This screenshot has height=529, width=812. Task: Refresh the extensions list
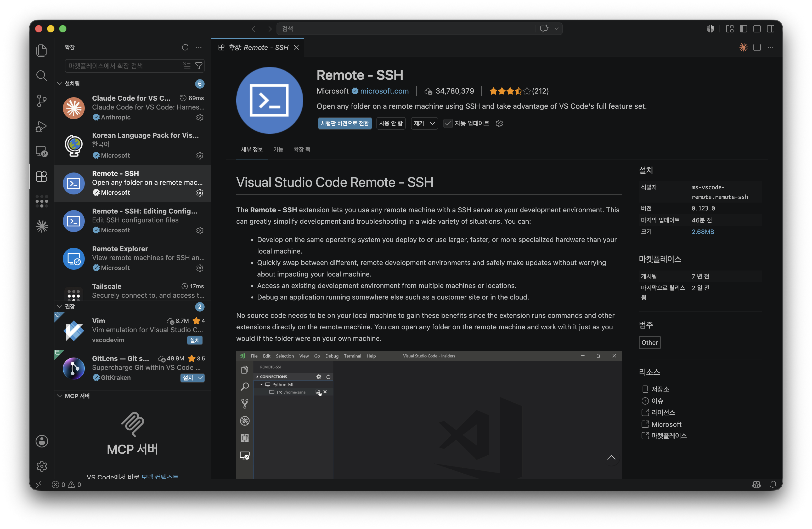pos(185,47)
